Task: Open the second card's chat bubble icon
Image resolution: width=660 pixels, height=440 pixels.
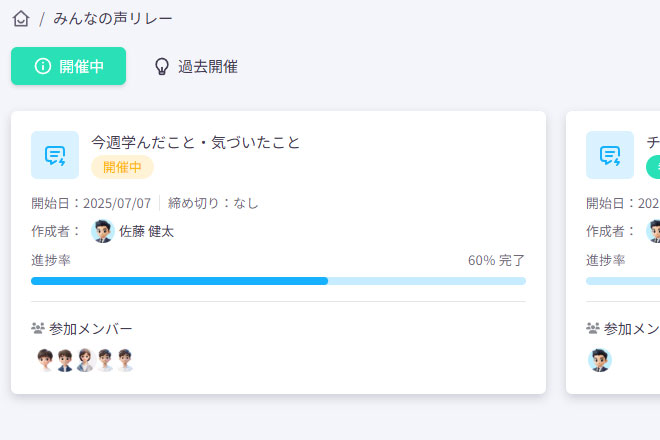Action: (x=610, y=155)
